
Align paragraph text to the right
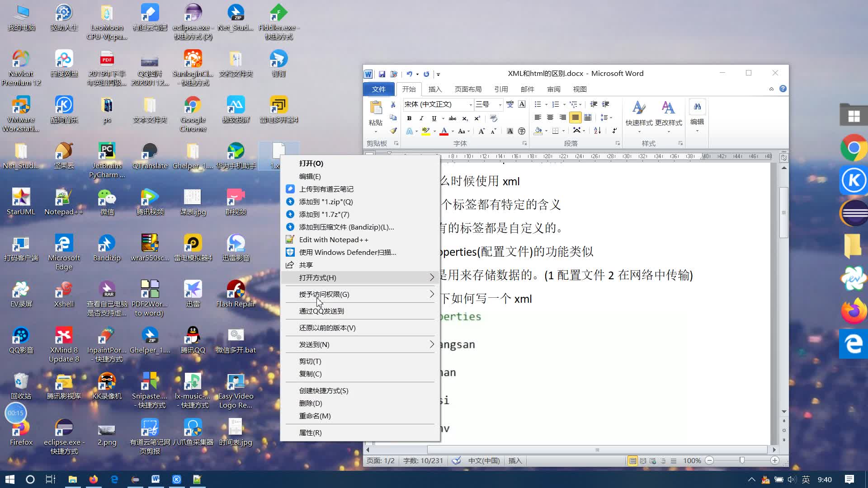[x=562, y=117]
